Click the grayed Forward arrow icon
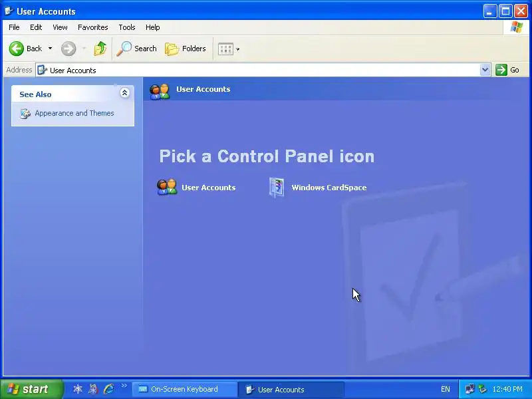Image resolution: width=532 pixels, height=399 pixels. pyautogui.click(x=68, y=49)
